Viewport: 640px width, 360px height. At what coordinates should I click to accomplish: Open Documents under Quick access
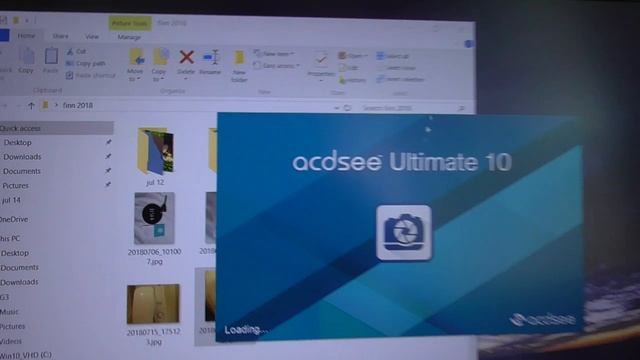point(22,171)
